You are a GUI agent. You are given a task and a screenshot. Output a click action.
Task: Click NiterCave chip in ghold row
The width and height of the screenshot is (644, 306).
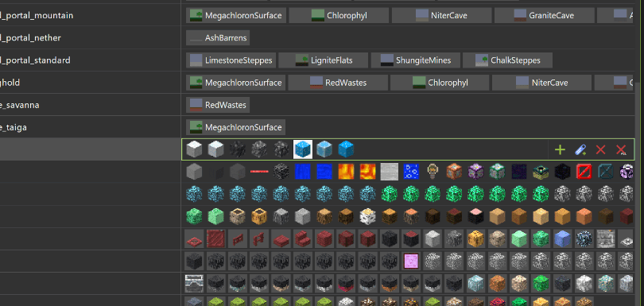pyautogui.click(x=541, y=83)
